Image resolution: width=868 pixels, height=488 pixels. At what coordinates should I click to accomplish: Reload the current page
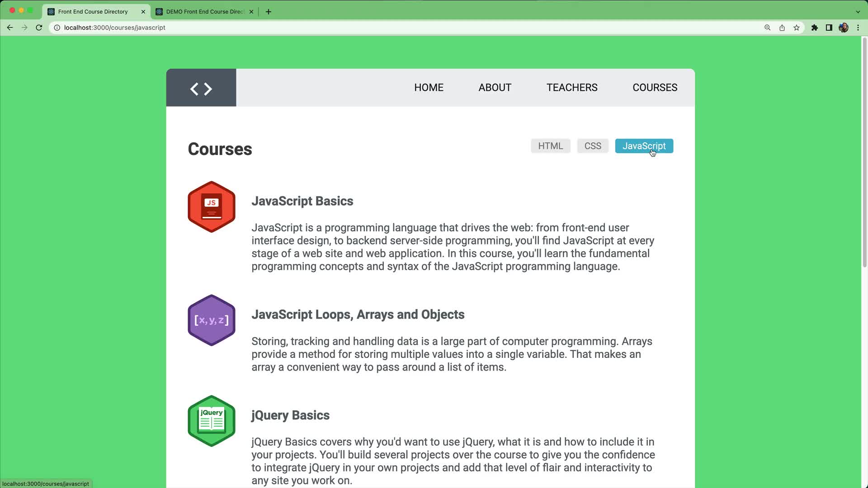click(39, 28)
